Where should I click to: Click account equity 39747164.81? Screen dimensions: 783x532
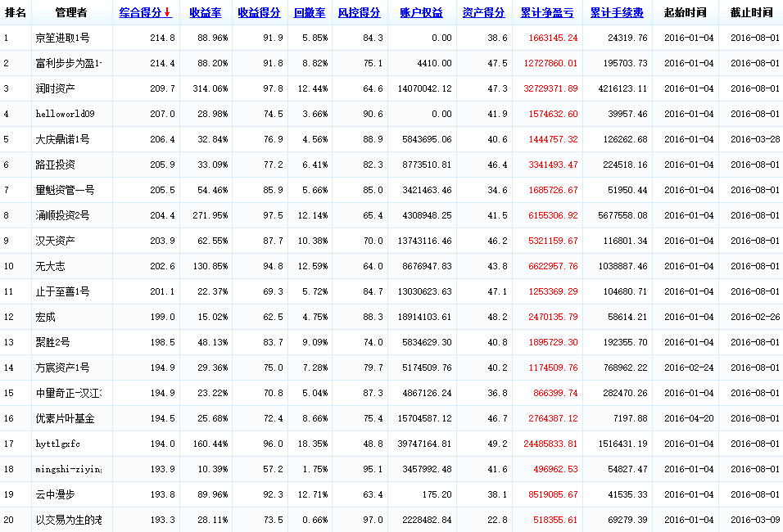(425, 444)
